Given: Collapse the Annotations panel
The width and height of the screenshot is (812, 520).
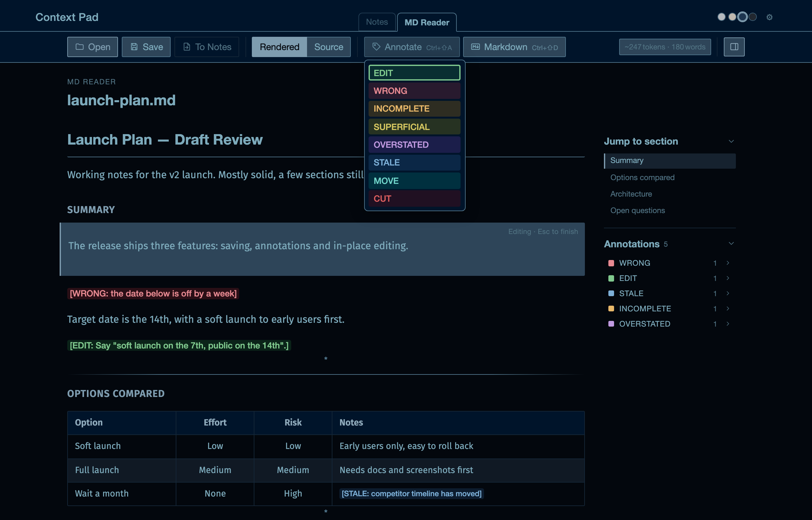Looking at the screenshot, I should (x=731, y=244).
